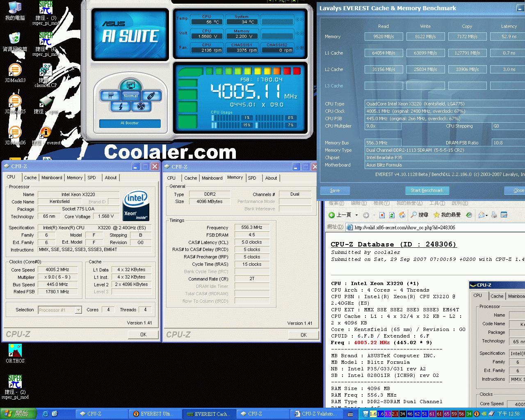Switch to CPU-Z Validato... taskbar button

(317, 414)
